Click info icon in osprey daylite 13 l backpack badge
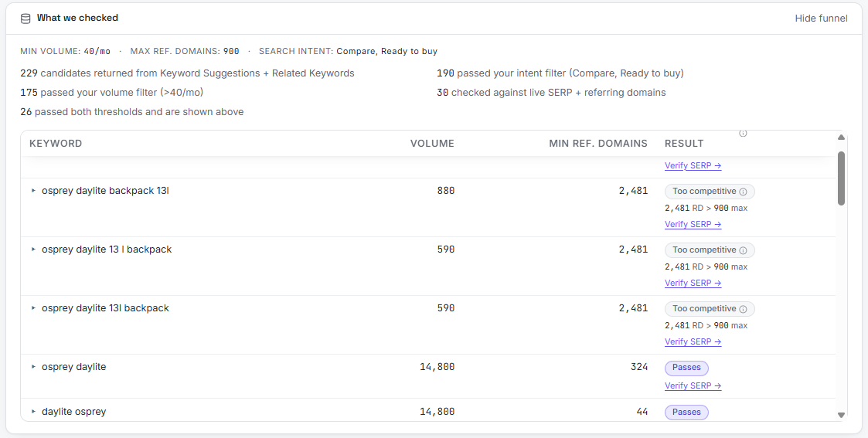 pyautogui.click(x=743, y=250)
